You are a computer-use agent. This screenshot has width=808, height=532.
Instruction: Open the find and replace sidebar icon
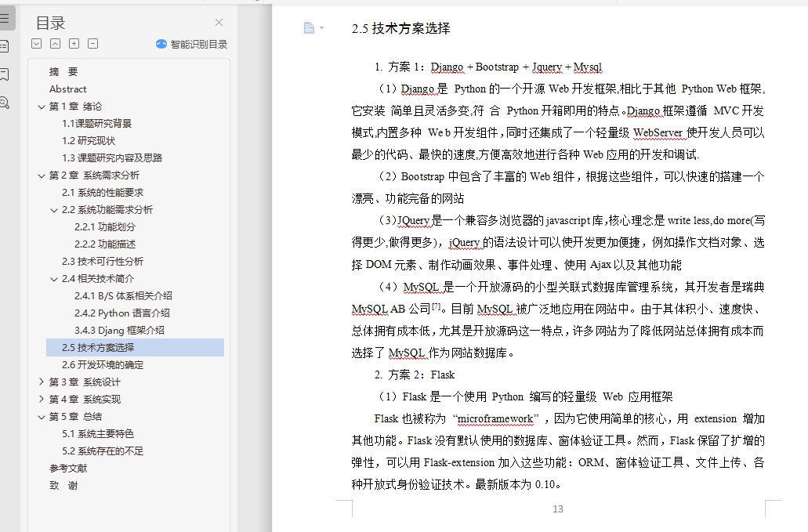point(5,103)
